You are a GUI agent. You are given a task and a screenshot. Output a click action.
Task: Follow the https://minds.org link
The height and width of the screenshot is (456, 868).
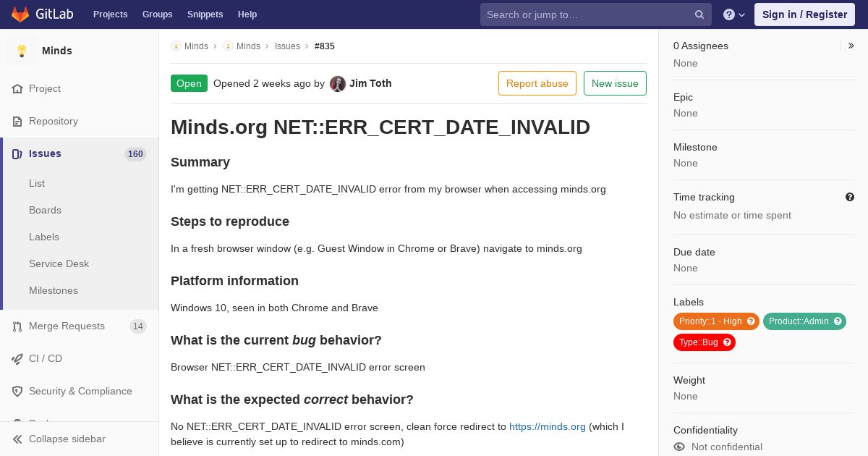(x=548, y=427)
